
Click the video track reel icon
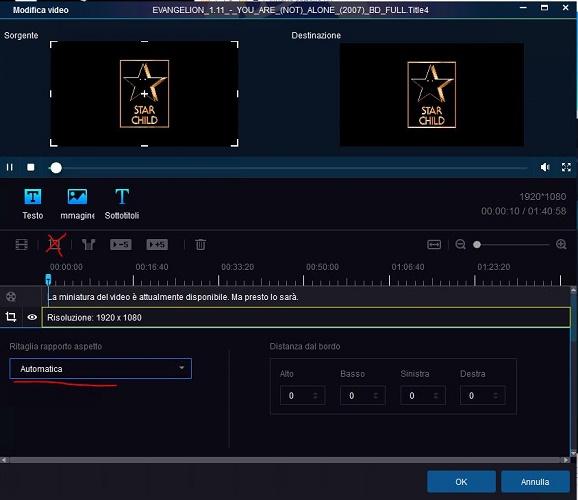tap(11, 296)
